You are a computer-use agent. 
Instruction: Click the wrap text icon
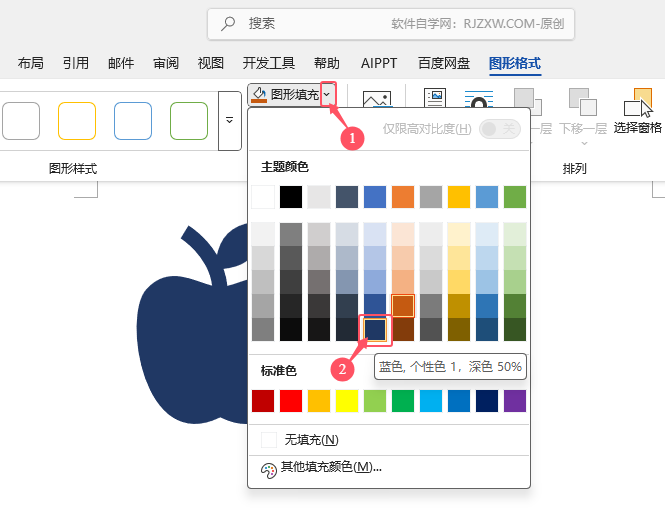[479, 99]
